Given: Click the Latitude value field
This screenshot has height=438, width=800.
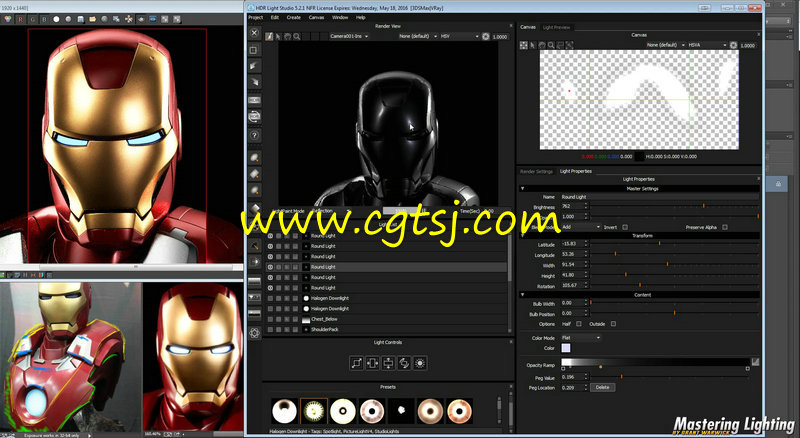Looking at the screenshot, I should [574, 244].
